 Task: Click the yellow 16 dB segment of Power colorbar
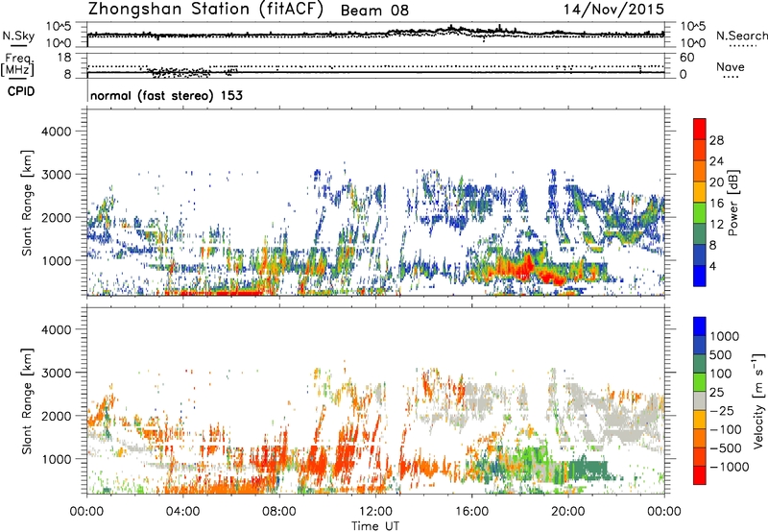pos(700,191)
